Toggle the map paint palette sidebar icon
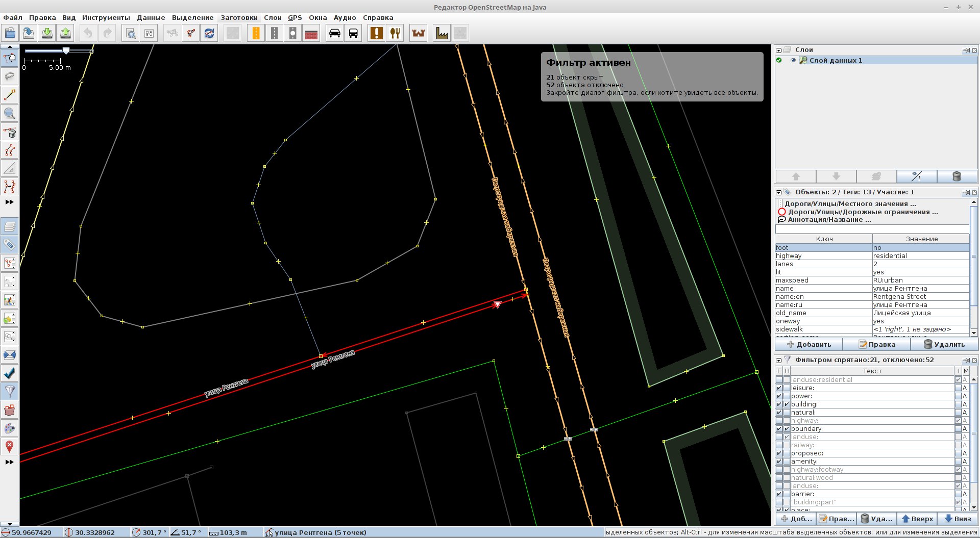The height and width of the screenshot is (538, 980). tap(10, 428)
